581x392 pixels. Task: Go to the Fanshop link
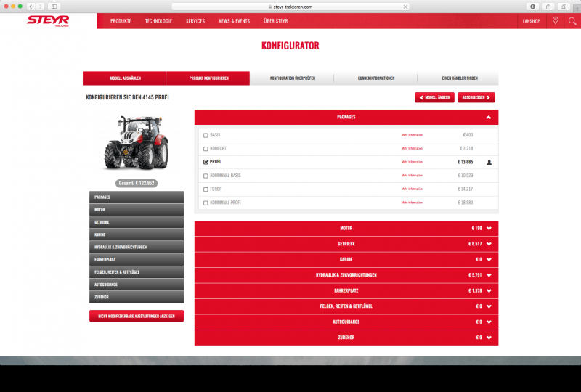(x=531, y=21)
